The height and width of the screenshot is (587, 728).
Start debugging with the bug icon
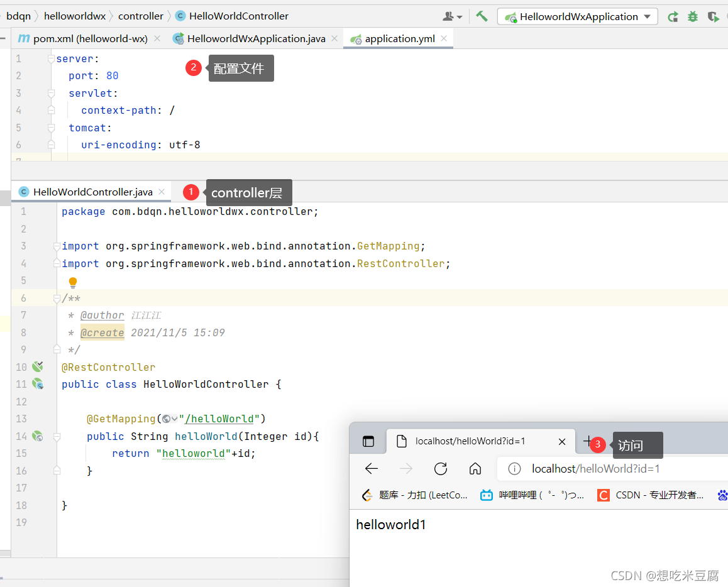[x=693, y=17]
